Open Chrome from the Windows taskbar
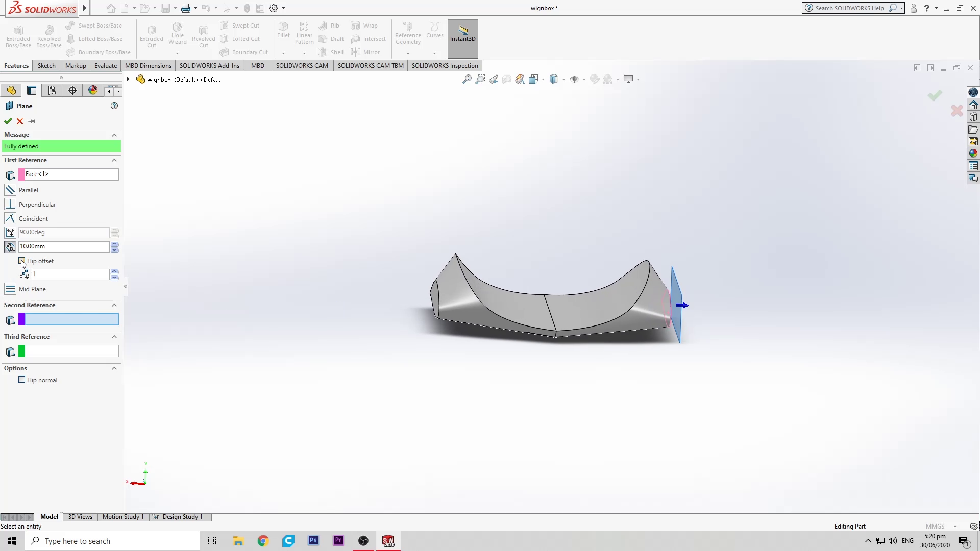Image resolution: width=980 pixels, height=551 pixels. pyautogui.click(x=263, y=541)
